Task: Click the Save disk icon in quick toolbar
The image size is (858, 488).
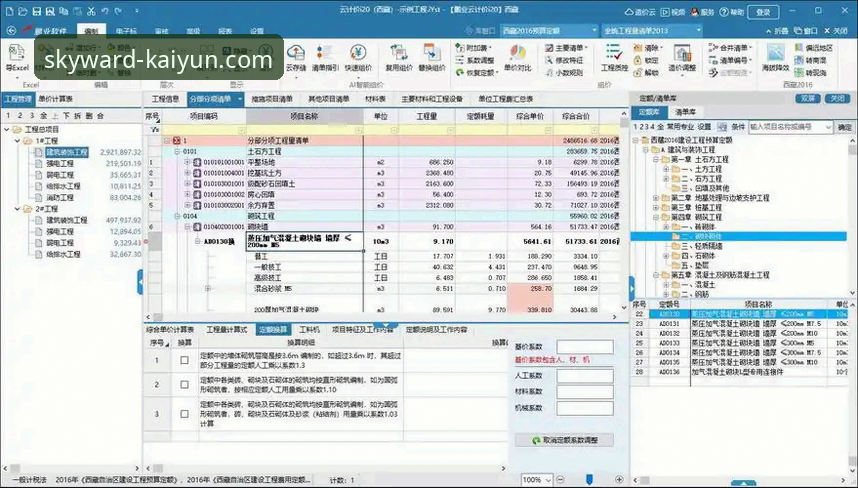Action: 37,11
